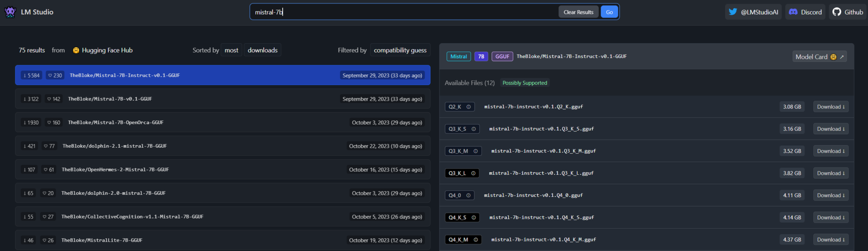Open the Model Card link

pos(820,57)
